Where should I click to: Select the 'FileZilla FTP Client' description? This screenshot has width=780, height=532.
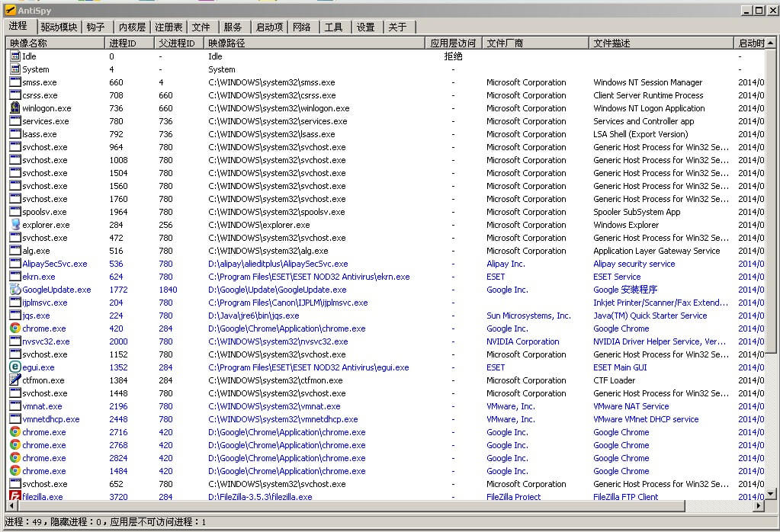pyautogui.click(x=625, y=496)
